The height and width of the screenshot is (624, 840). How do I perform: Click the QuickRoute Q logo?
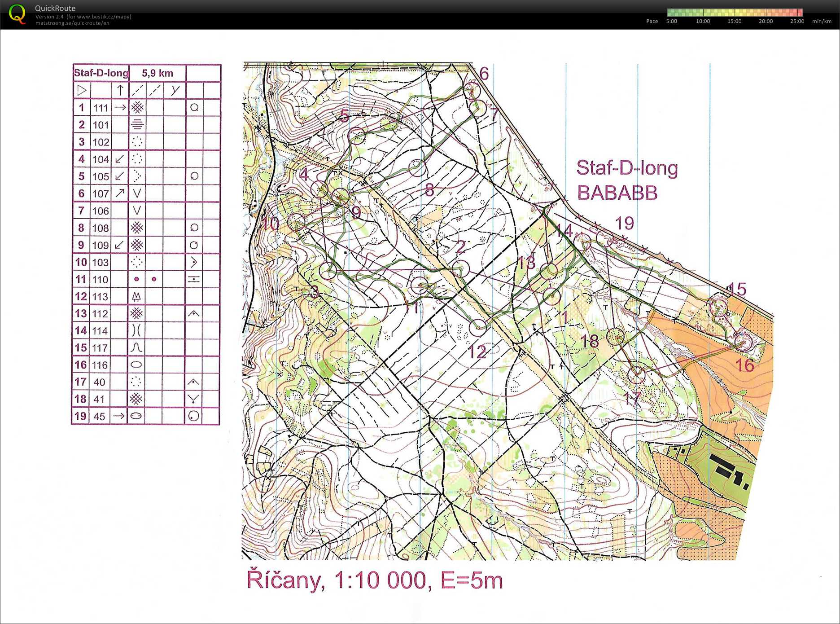point(17,14)
